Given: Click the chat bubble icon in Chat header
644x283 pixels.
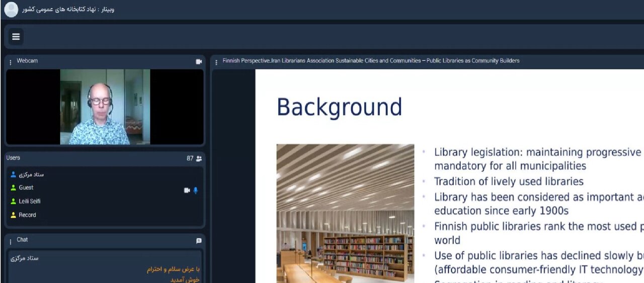Looking at the screenshot, I should (199, 241).
